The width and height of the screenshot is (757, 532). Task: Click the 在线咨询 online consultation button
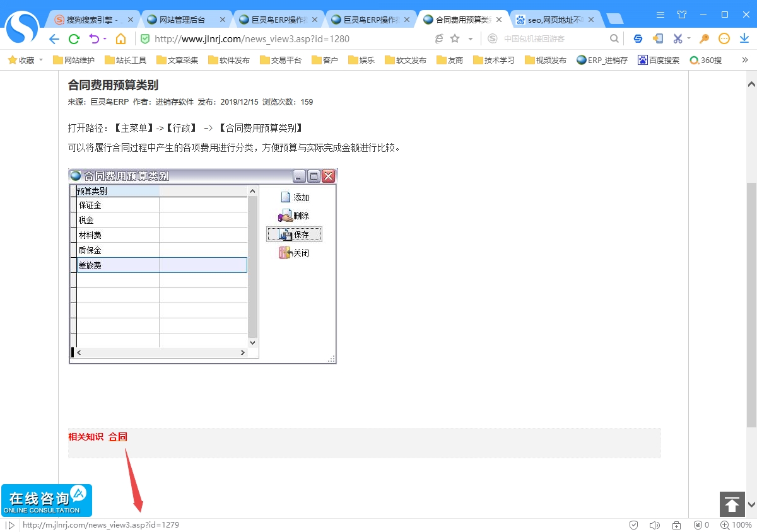pos(47,500)
